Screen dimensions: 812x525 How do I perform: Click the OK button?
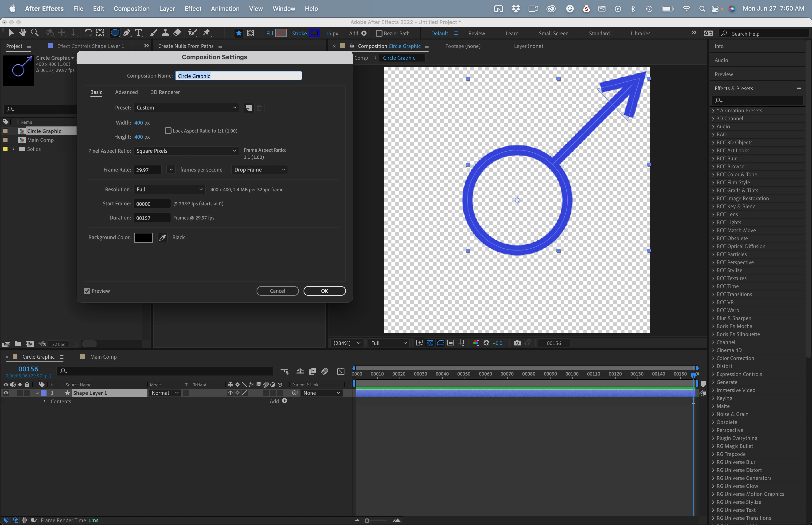point(324,291)
